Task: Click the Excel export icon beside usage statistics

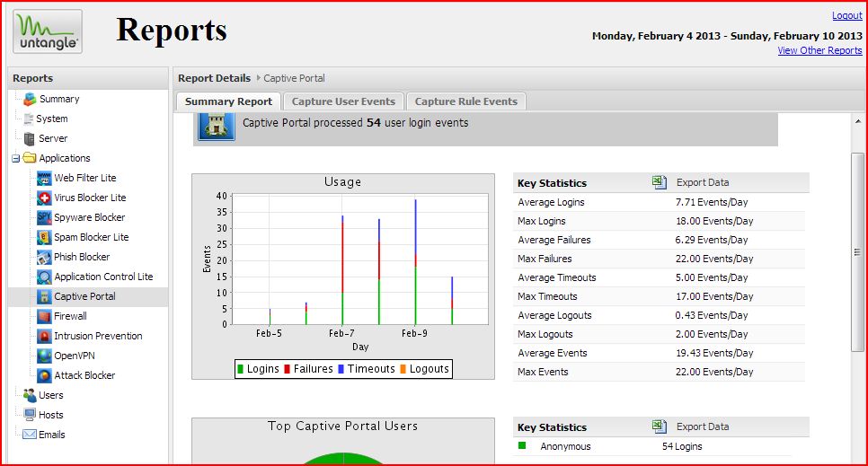Action: [660, 182]
